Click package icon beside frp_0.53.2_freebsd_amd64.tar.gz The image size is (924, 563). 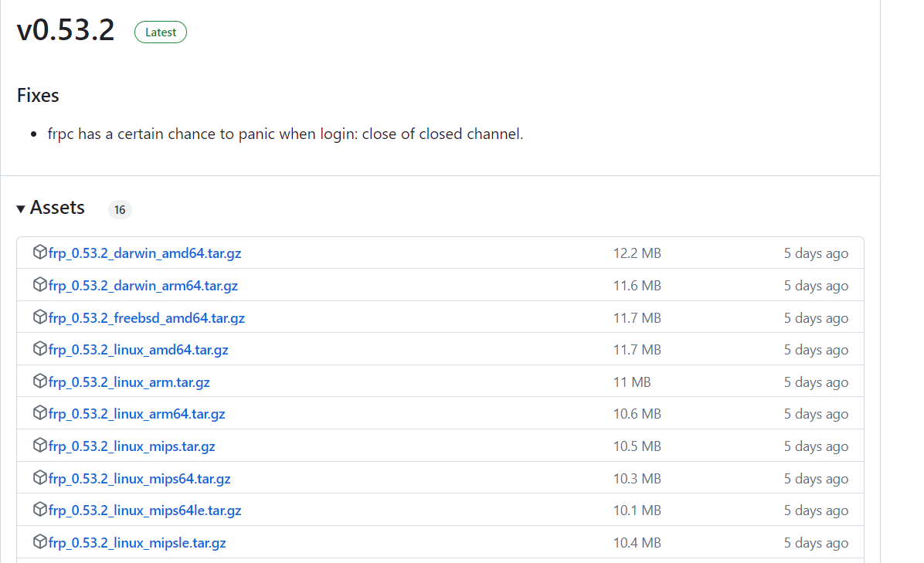(39, 317)
